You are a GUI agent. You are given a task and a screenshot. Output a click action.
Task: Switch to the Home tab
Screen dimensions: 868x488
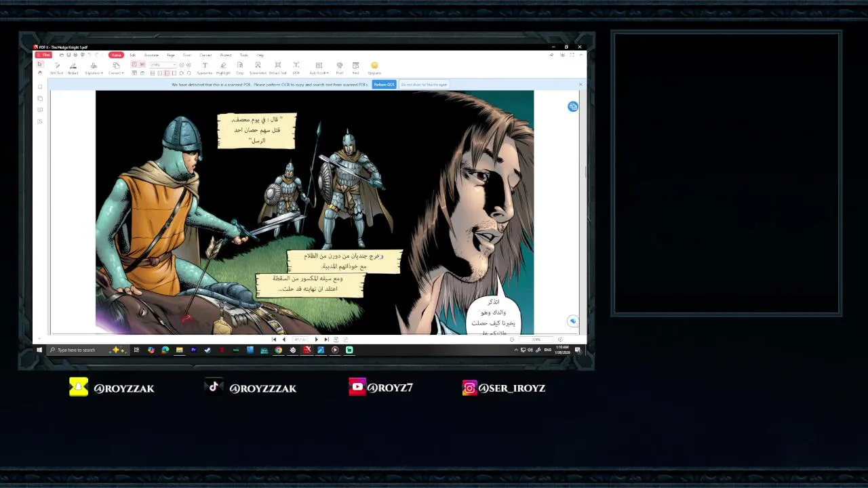click(x=116, y=55)
